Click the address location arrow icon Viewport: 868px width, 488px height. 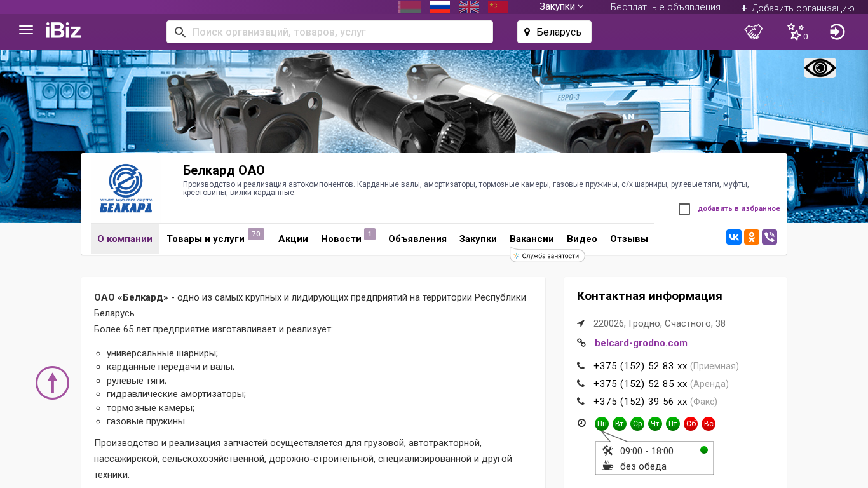(581, 323)
